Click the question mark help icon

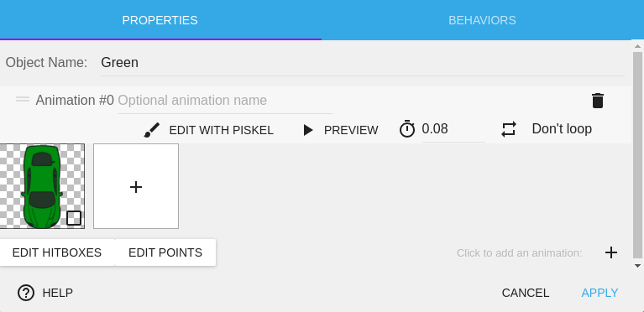click(26, 293)
